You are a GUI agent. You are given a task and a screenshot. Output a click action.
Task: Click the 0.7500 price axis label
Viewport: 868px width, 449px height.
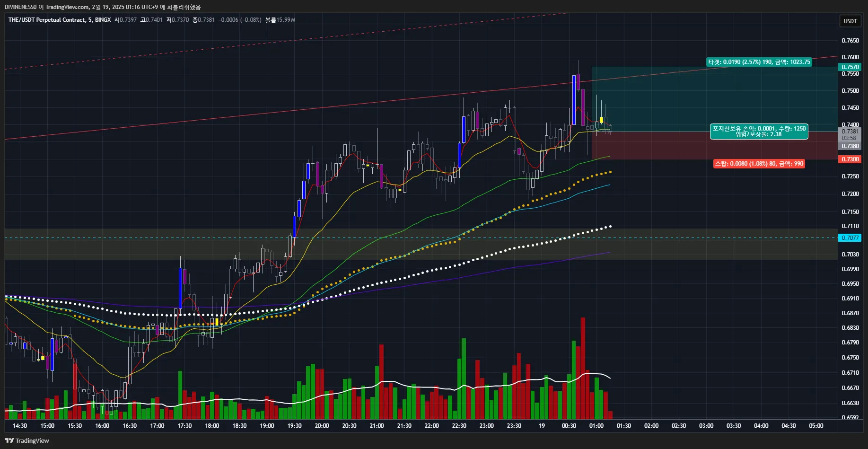click(x=850, y=91)
